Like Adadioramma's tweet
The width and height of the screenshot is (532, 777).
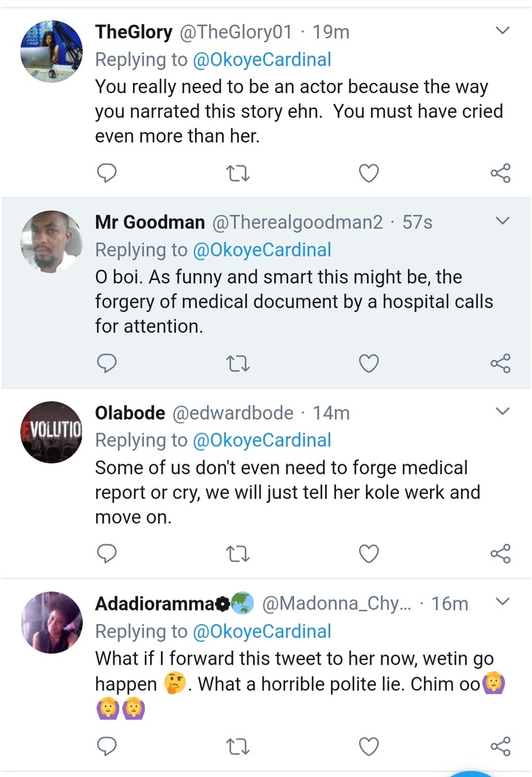coord(368,745)
